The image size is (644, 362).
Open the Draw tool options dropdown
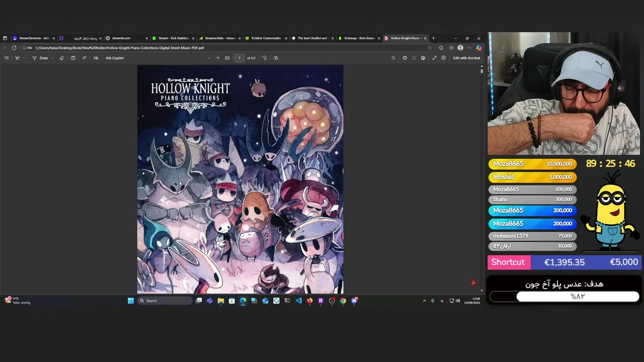[x=52, y=58]
